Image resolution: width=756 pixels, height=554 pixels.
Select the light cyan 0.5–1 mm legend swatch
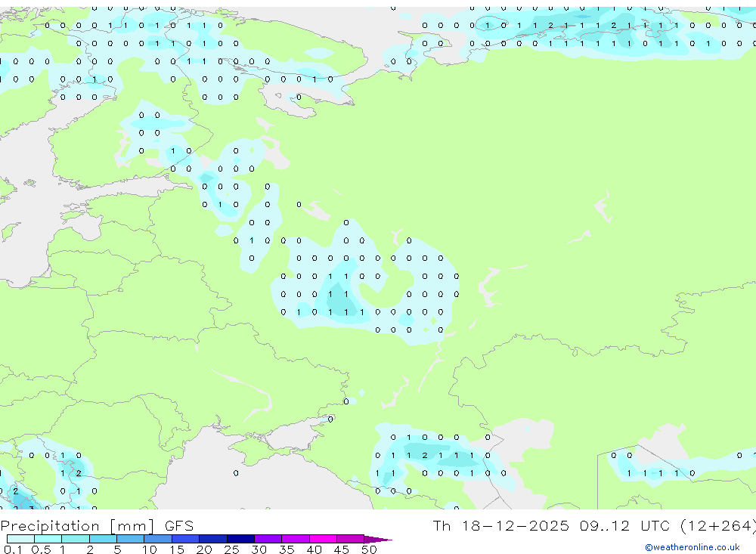(48, 539)
